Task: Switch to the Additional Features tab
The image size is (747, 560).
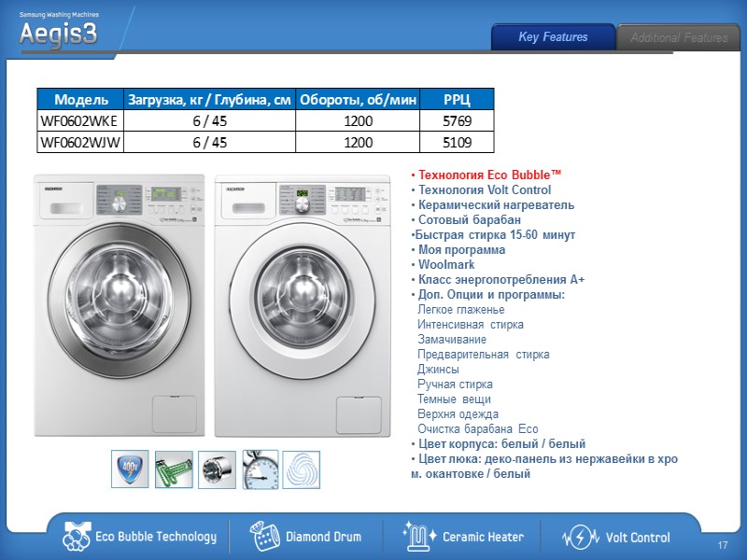Action: [679, 37]
